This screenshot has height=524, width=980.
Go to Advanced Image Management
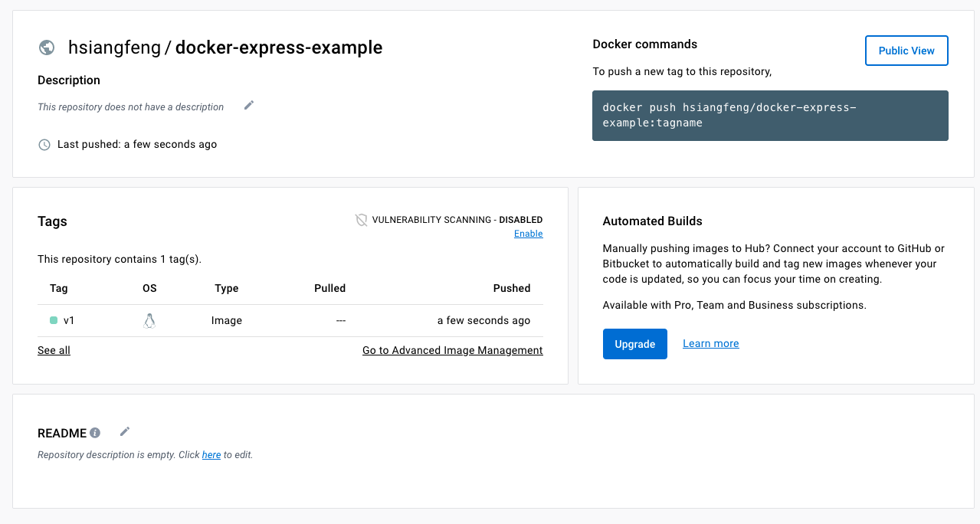click(x=452, y=350)
